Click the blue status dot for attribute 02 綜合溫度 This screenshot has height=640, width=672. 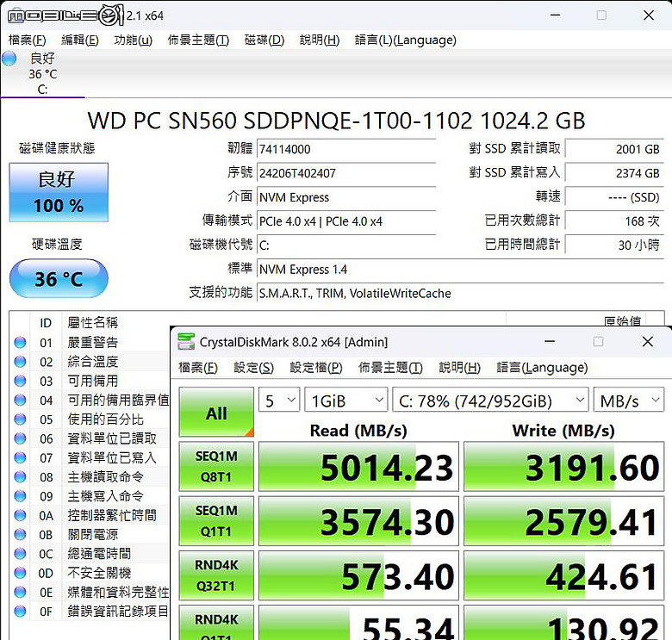pos(20,362)
